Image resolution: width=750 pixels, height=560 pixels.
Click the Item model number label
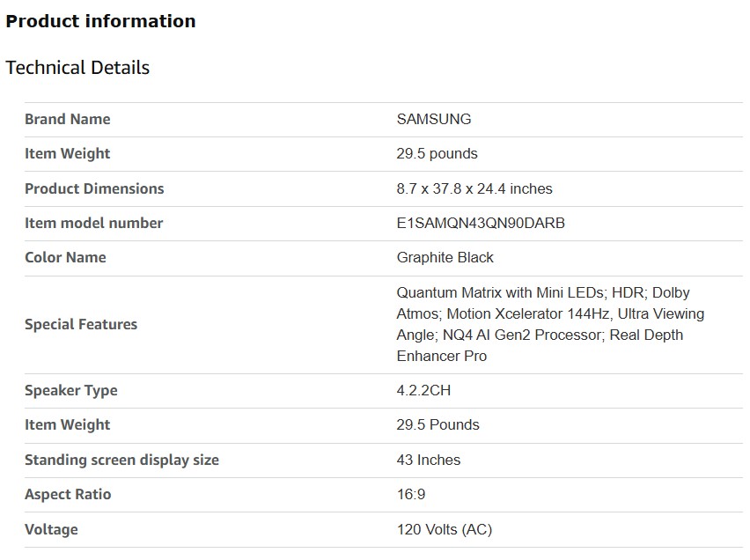94,223
